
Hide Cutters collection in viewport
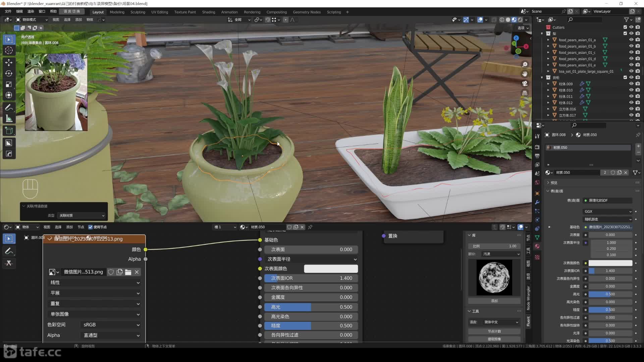click(631, 27)
